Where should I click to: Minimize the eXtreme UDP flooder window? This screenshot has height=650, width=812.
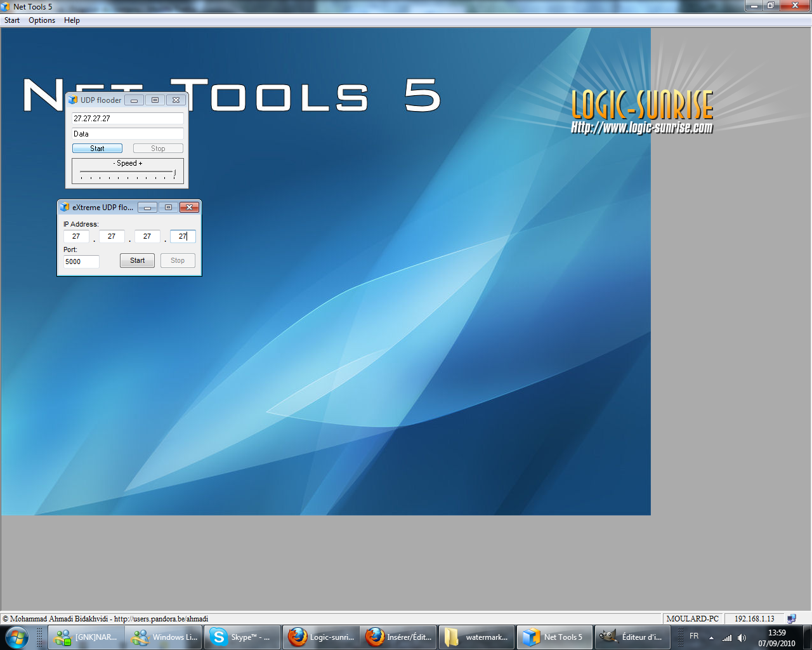click(147, 208)
